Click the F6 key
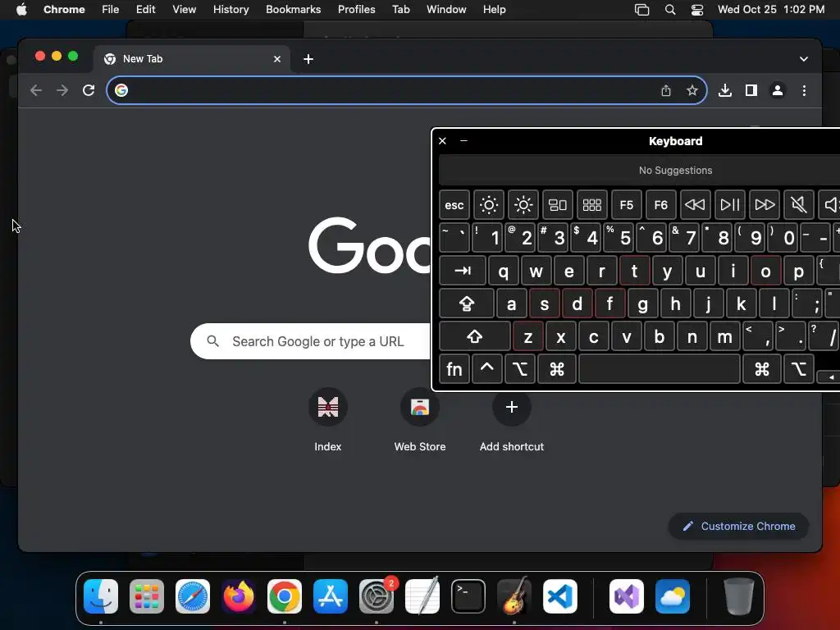 pyautogui.click(x=661, y=204)
